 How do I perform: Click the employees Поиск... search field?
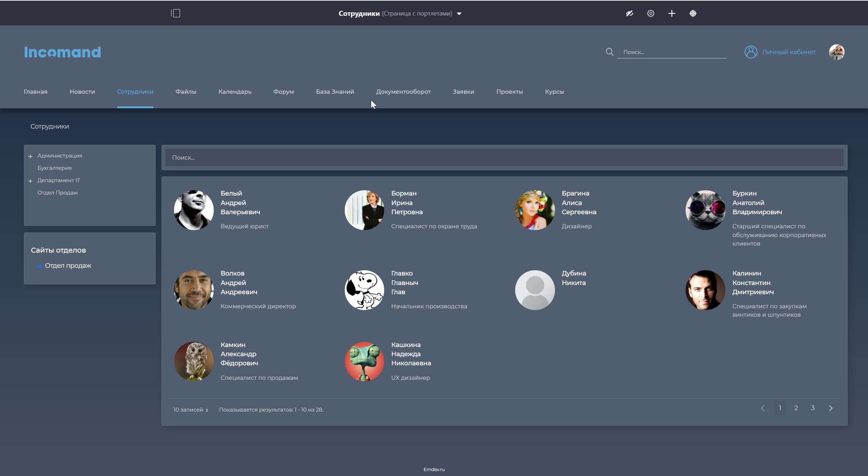pos(504,157)
